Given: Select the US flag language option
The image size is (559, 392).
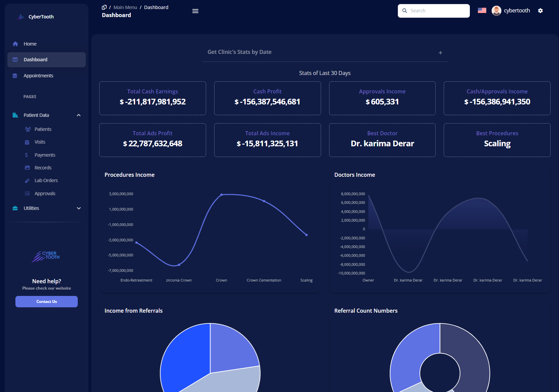Looking at the screenshot, I should coord(482,10).
